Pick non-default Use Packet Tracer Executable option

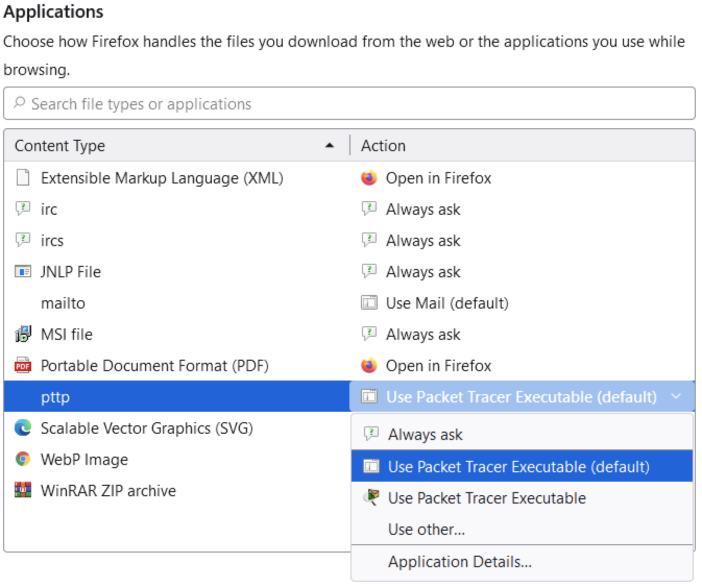coord(522,498)
